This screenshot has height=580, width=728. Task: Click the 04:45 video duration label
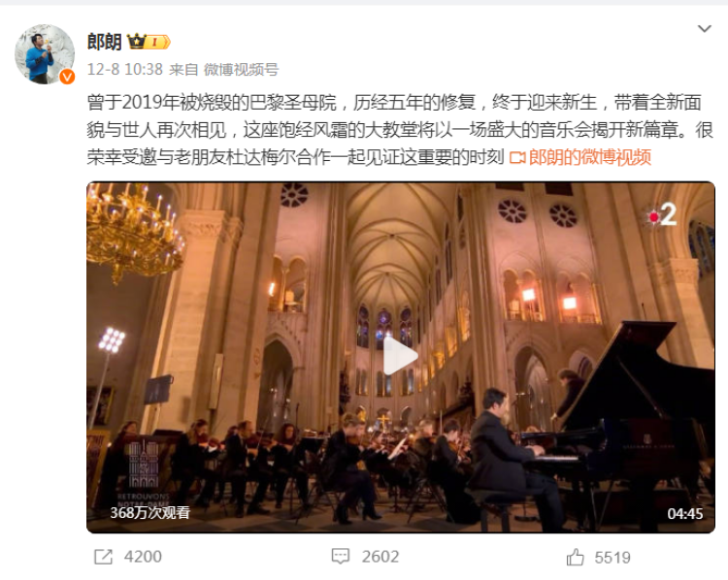[685, 514]
